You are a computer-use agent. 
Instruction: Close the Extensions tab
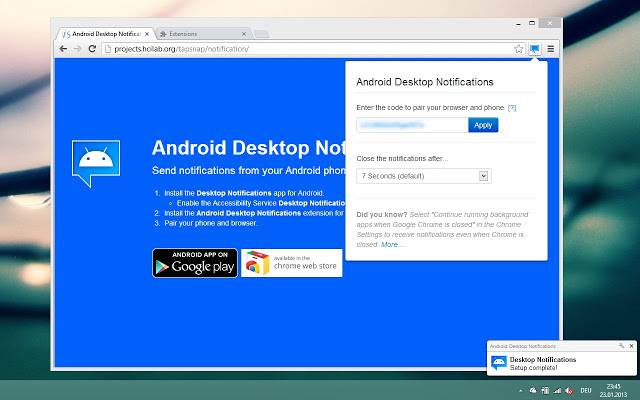click(244, 34)
